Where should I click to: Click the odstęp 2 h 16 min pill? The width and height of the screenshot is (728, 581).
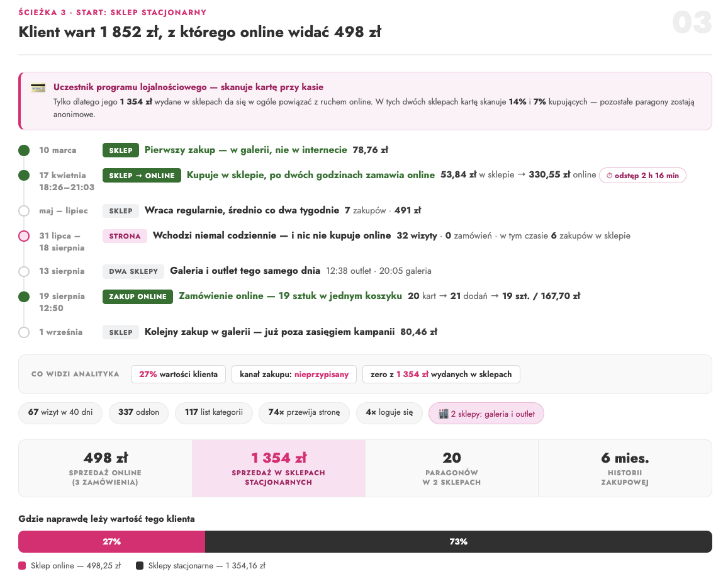click(642, 176)
